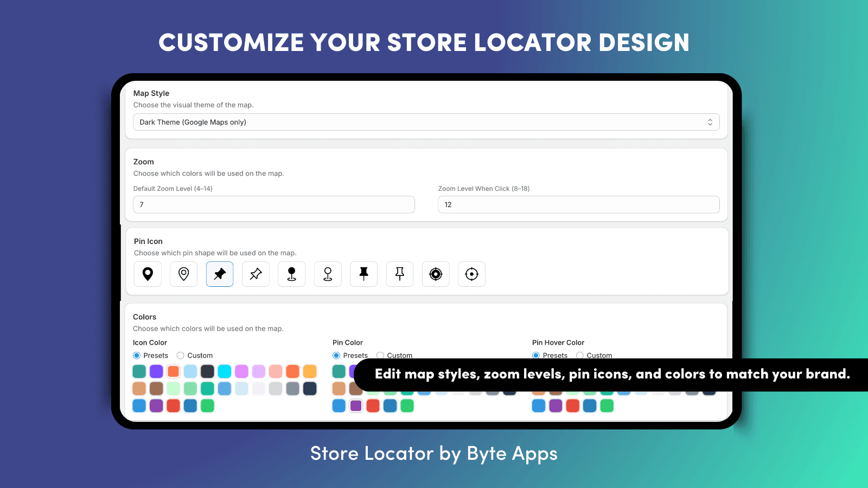Click the Default Zoom Level field
Image resolution: width=868 pixels, height=488 pixels.
point(274,204)
